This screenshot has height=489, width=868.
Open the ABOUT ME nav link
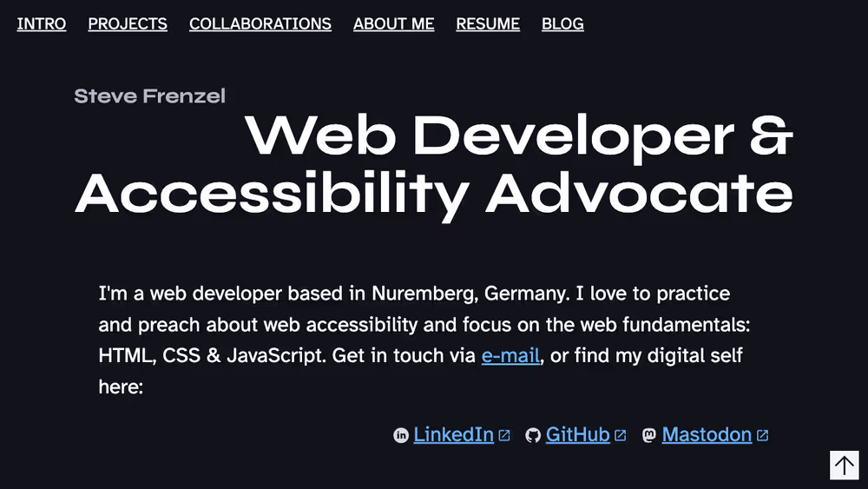click(393, 23)
